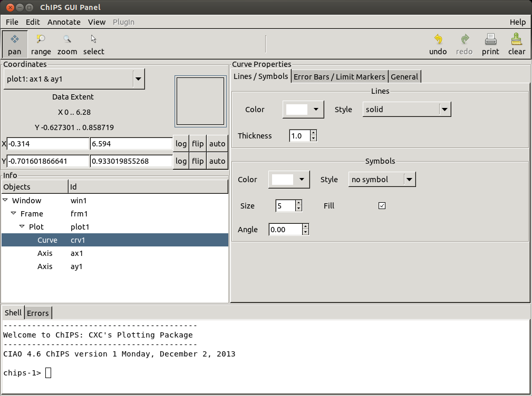
Task: Choose the select tool
Action: pyautogui.click(x=93, y=44)
